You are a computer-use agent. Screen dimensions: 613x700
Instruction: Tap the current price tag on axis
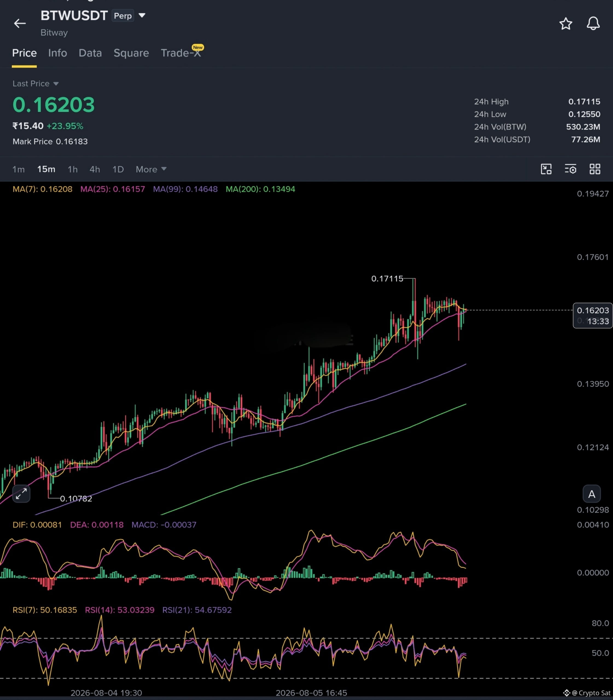(x=593, y=316)
